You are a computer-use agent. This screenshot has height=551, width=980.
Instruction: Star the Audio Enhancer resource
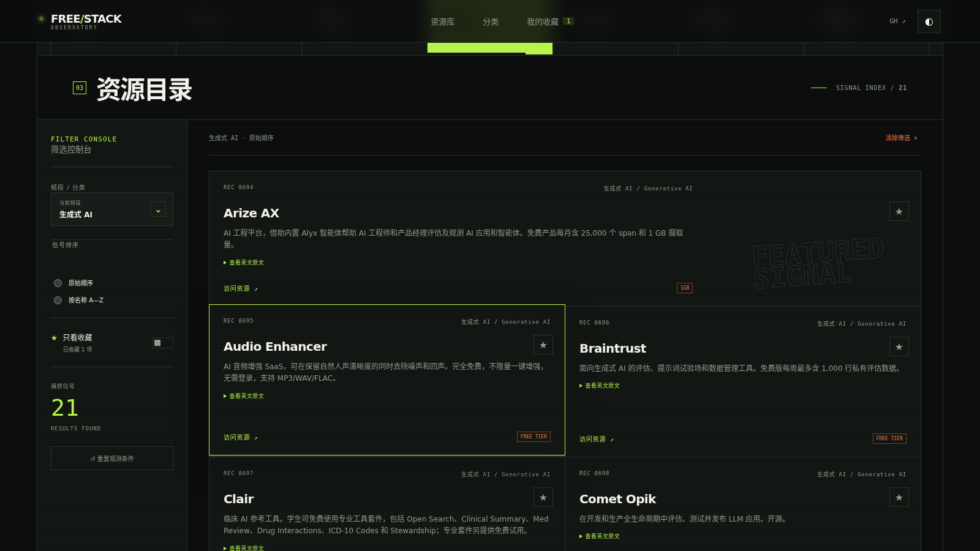543,345
